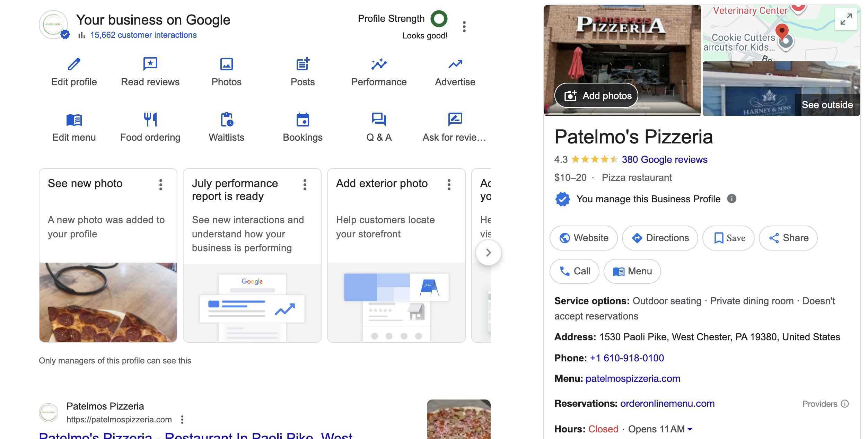Open Waitlists clipboard icon
Image resolution: width=868 pixels, height=439 pixels.
coord(227,120)
